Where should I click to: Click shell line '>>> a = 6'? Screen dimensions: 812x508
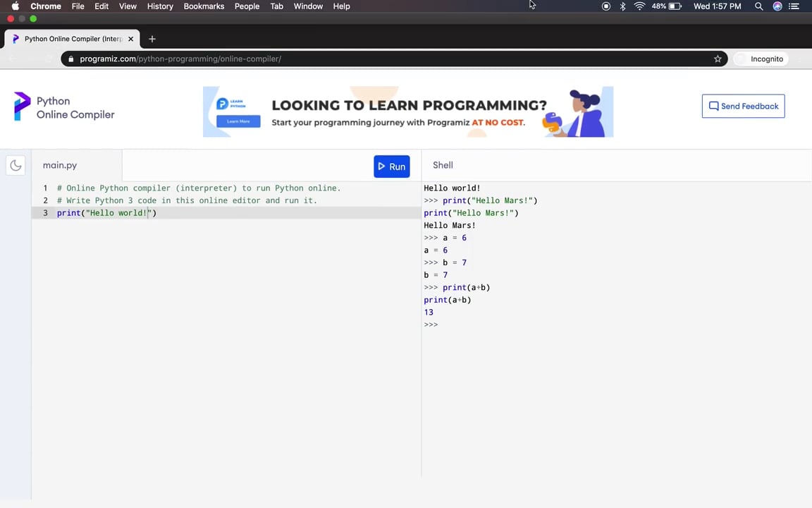coord(445,238)
